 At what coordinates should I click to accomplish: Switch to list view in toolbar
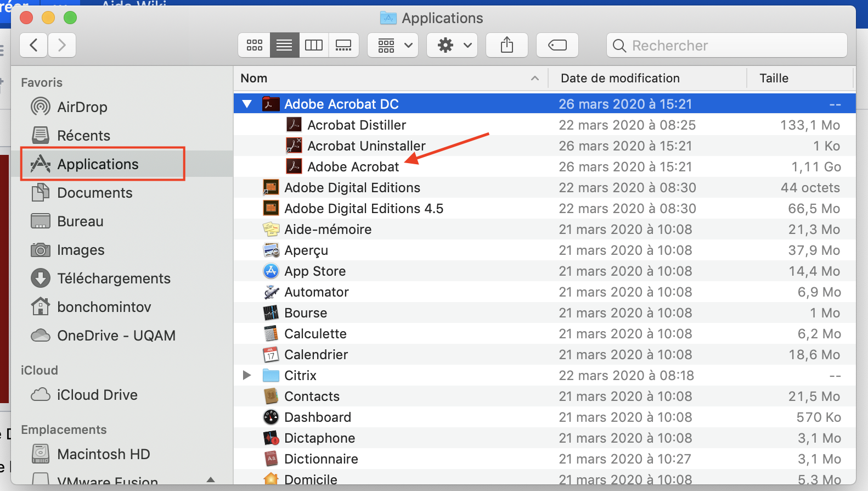pyautogui.click(x=284, y=45)
